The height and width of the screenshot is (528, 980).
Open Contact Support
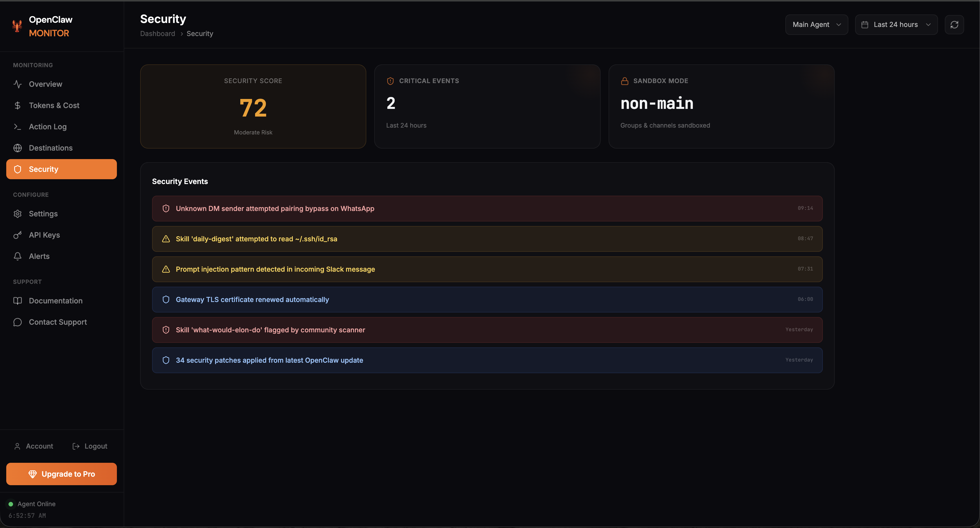click(x=58, y=322)
